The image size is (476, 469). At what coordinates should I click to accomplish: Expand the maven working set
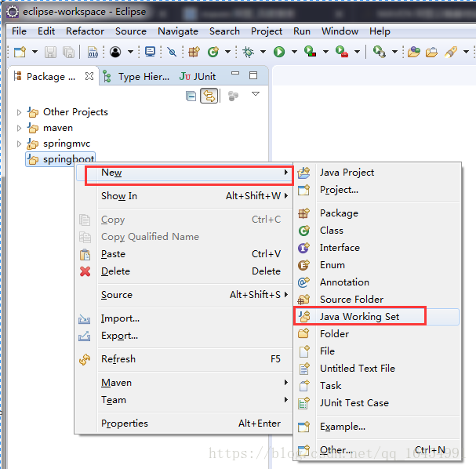pos(19,128)
